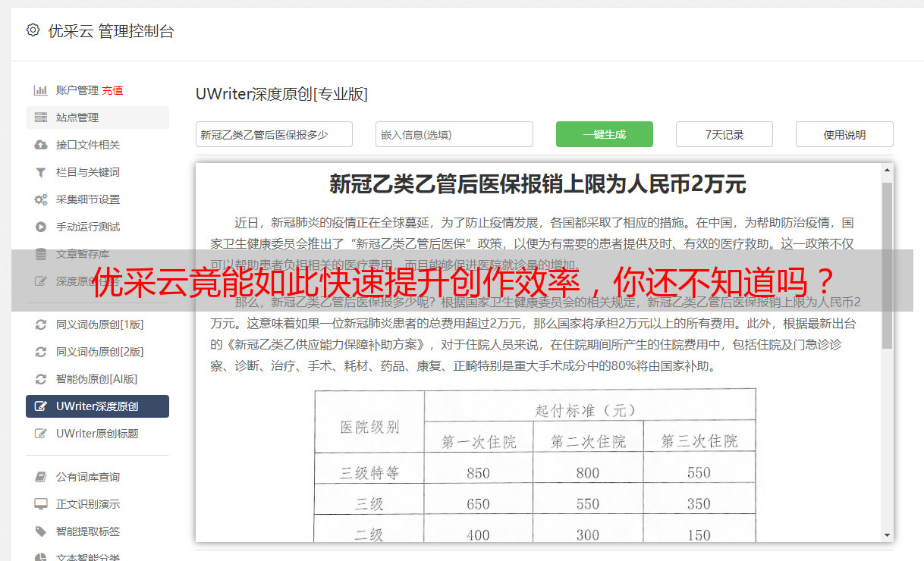
Task: Click the article preview scrollbar down arrow
Action: point(887,535)
